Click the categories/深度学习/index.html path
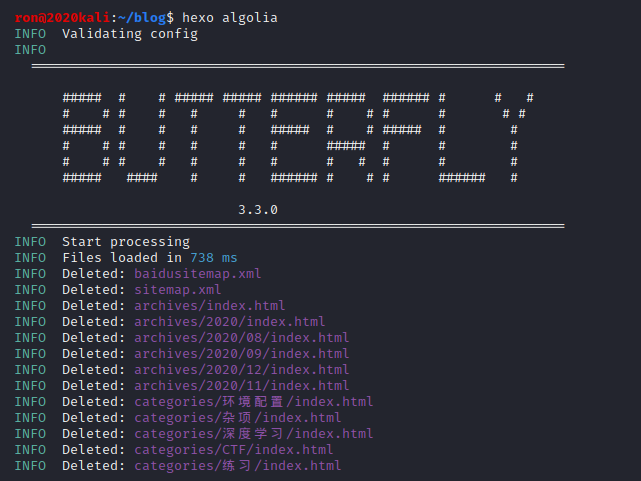Image resolution: width=641 pixels, height=481 pixels. coord(254,434)
